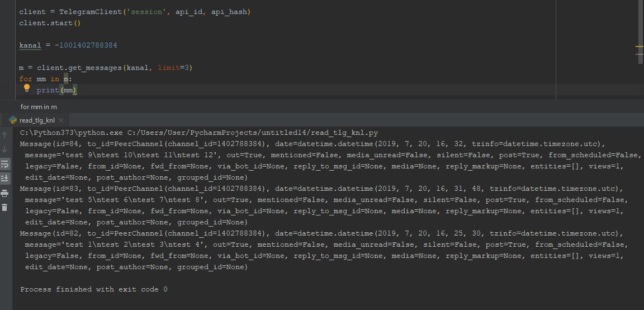Click the Message(id=82 output line
The image size is (644, 310).
click(321, 233)
